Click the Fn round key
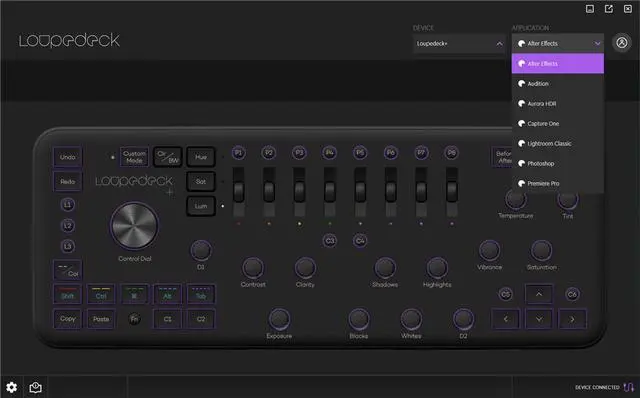 [135, 319]
